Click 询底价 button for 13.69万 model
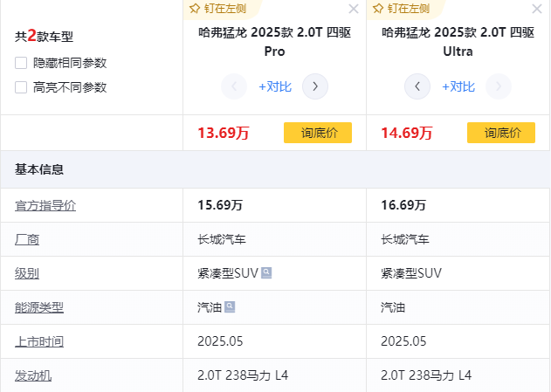551x392 pixels. click(318, 133)
